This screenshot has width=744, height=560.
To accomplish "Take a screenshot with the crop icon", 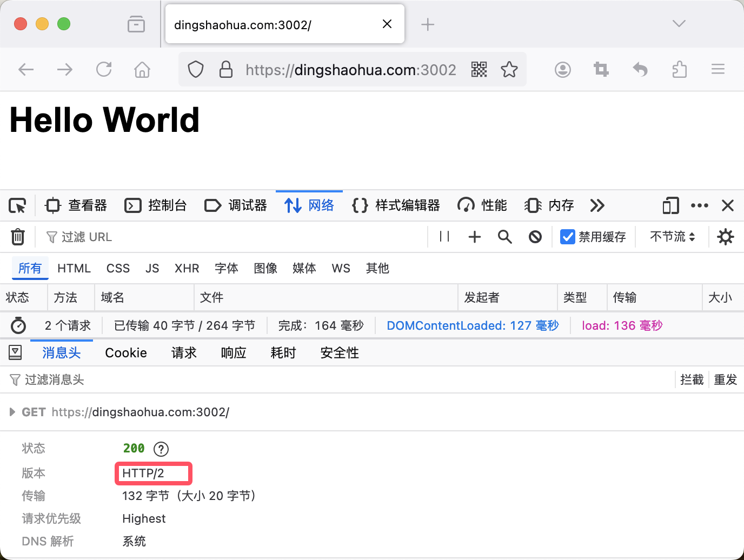I will pos(601,69).
